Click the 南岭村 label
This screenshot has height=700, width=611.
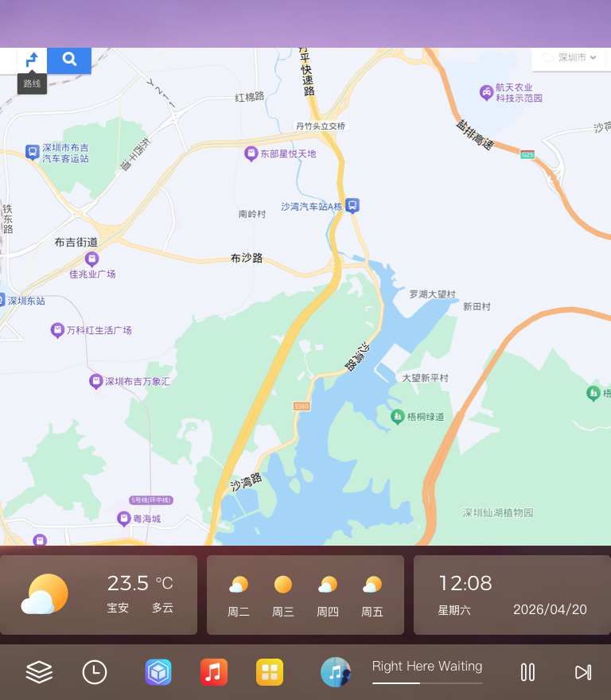pos(252,214)
